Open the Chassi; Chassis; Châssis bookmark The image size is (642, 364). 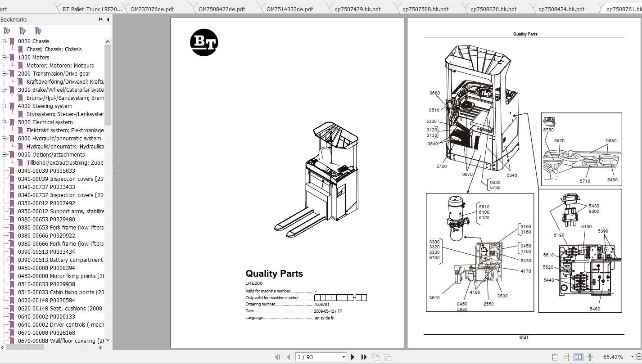54,49
